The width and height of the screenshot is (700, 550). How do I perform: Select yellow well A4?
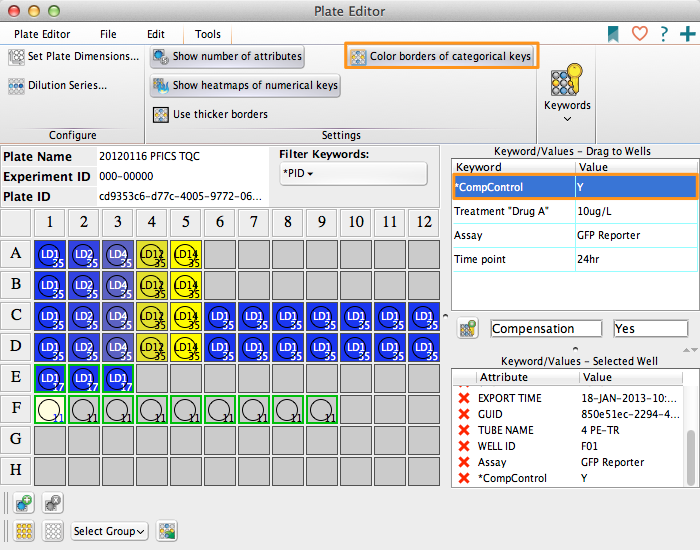(x=152, y=254)
